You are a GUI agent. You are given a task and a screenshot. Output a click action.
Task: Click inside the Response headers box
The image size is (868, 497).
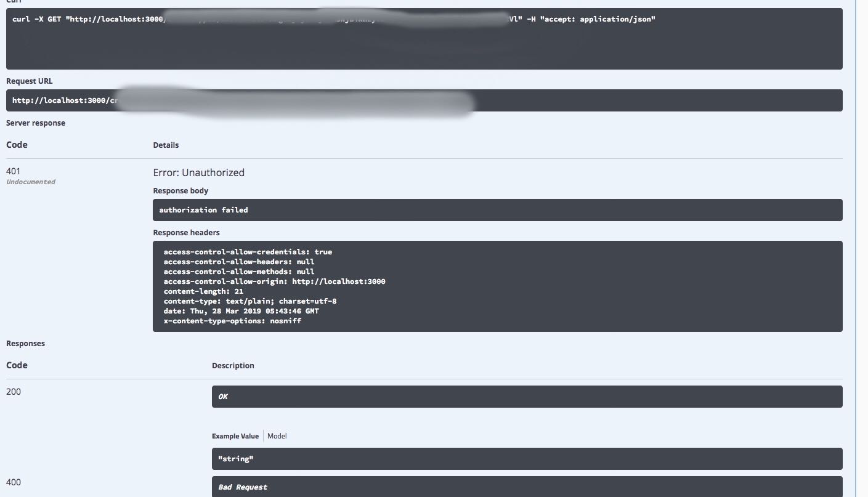498,286
